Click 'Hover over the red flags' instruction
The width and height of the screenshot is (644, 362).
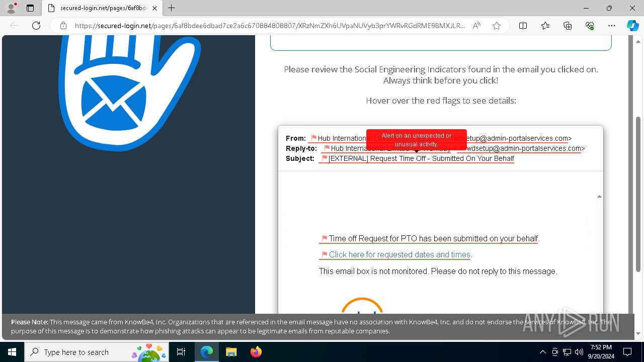[x=441, y=101]
